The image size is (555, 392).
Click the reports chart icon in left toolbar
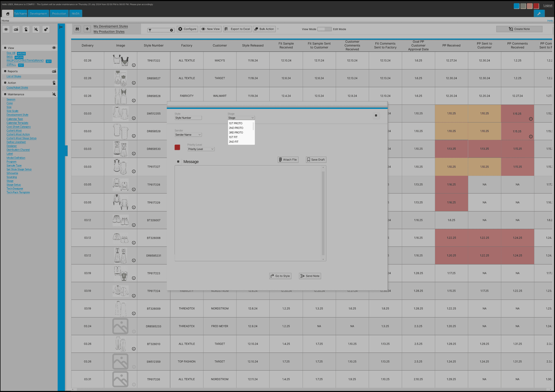(x=16, y=29)
